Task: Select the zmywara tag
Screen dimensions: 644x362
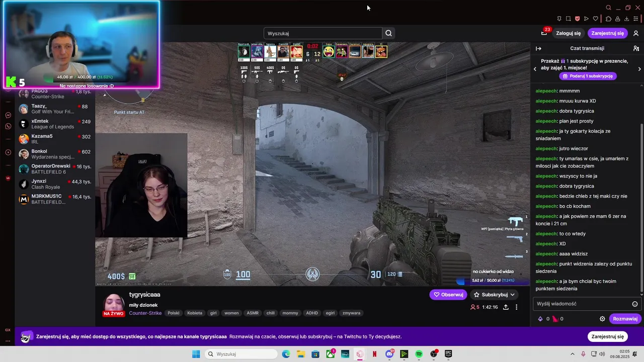Action: 351,313
